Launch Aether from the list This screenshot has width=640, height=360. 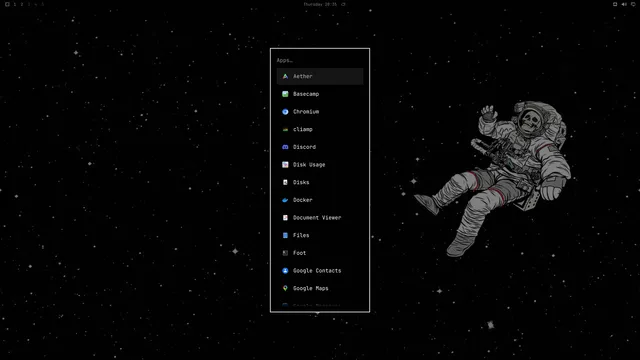click(x=320, y=76)
